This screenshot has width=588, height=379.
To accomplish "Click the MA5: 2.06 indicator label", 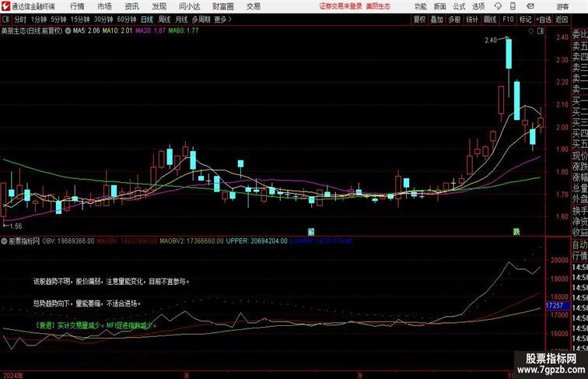I will [x=86, y=31].
